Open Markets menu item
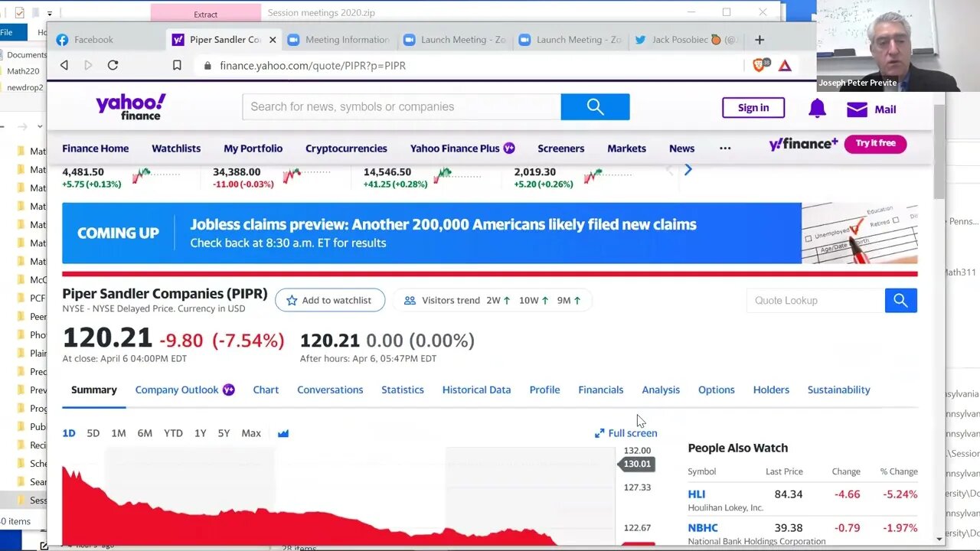This screenshot has width=980, height=551. [x=626, y=148]
